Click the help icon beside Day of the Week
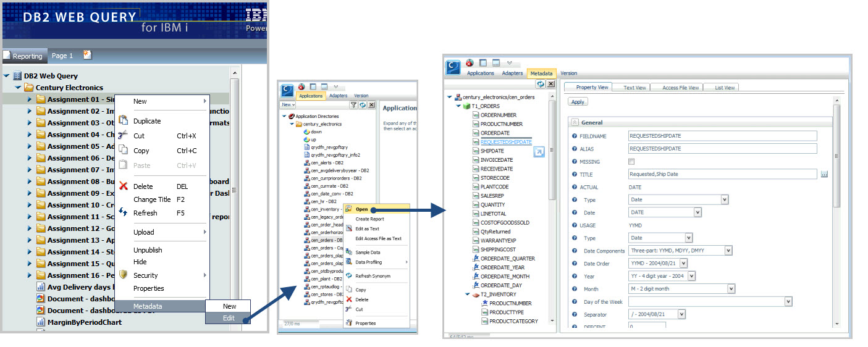The width and height of the screenshot is (868, 347). (x=575, y=301)
